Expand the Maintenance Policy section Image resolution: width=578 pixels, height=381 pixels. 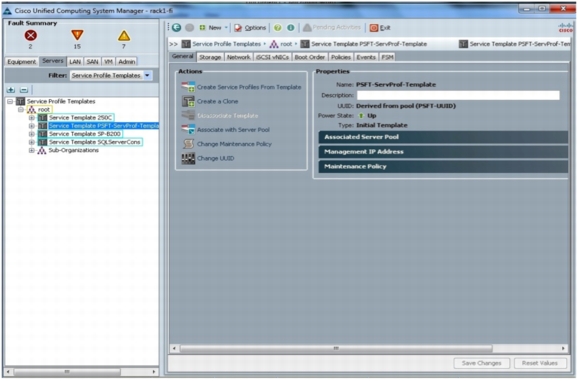click(x=443, y=167)
